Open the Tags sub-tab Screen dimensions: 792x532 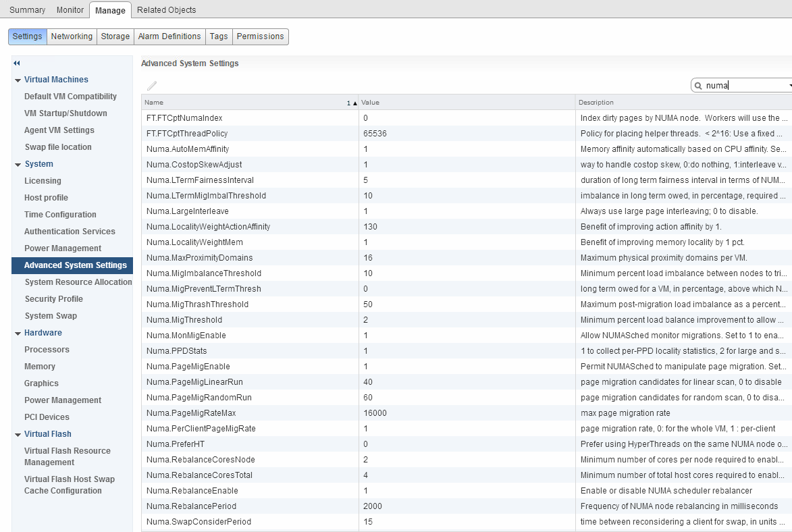[x=219, y=36]
